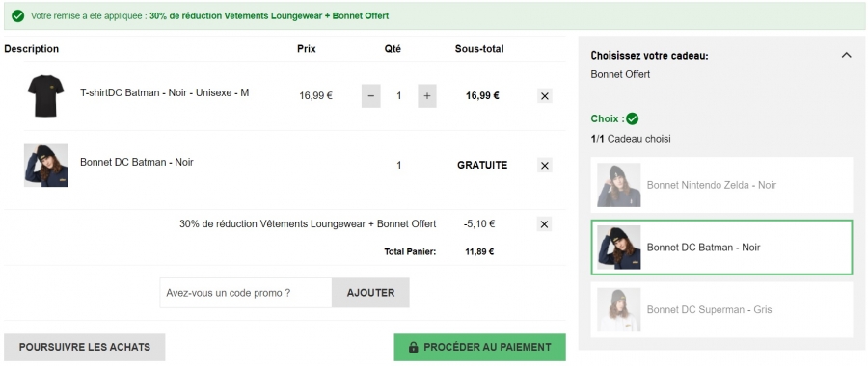Proceed to payment with the green button
Image resolution: width=868 pixels, height=366 pixels.
(x=480, y=347)
